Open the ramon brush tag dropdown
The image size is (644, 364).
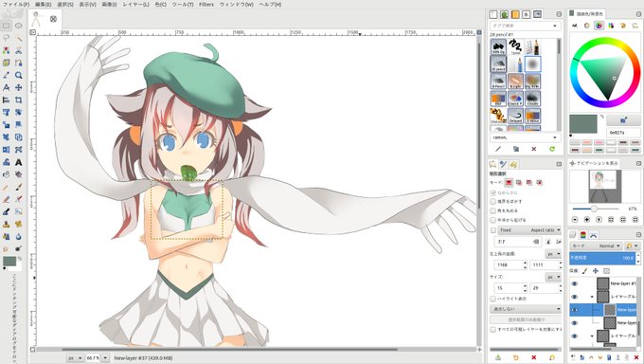[x=555, y=137]
